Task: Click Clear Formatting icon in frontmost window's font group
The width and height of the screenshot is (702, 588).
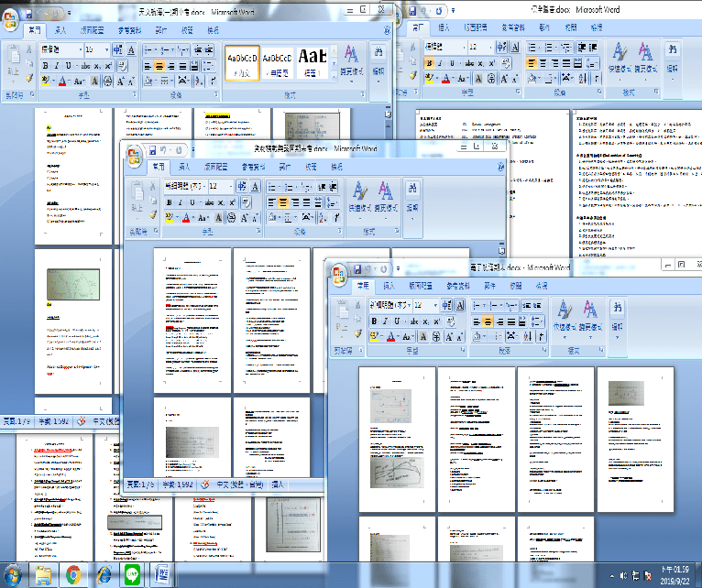Action: pos(451,321)
